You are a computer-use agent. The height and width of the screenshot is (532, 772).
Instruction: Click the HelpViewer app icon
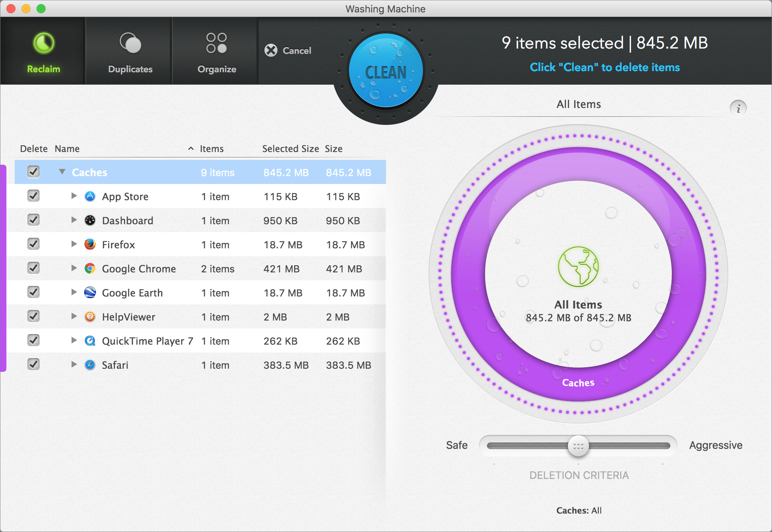tap(90, 317)
